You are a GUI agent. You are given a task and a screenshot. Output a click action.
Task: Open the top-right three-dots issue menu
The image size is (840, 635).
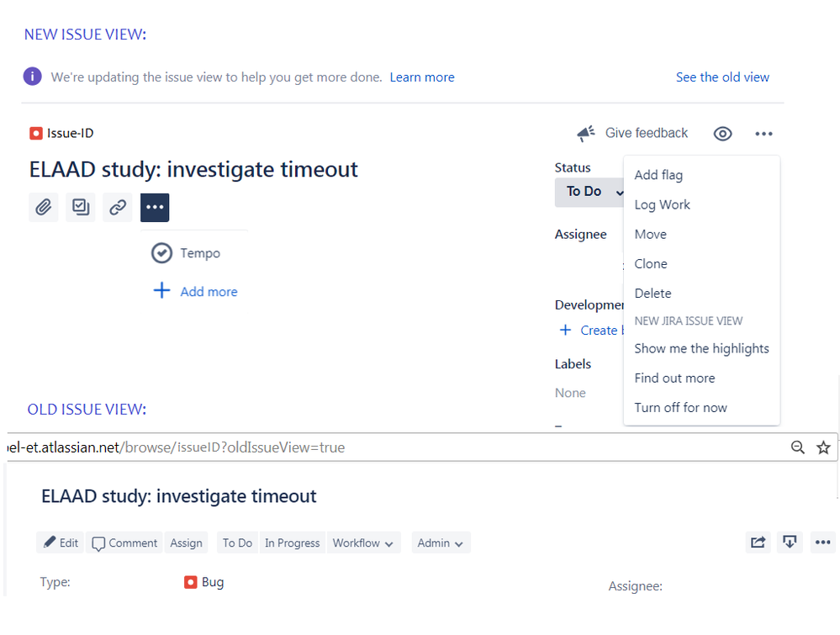pos(764,134)
